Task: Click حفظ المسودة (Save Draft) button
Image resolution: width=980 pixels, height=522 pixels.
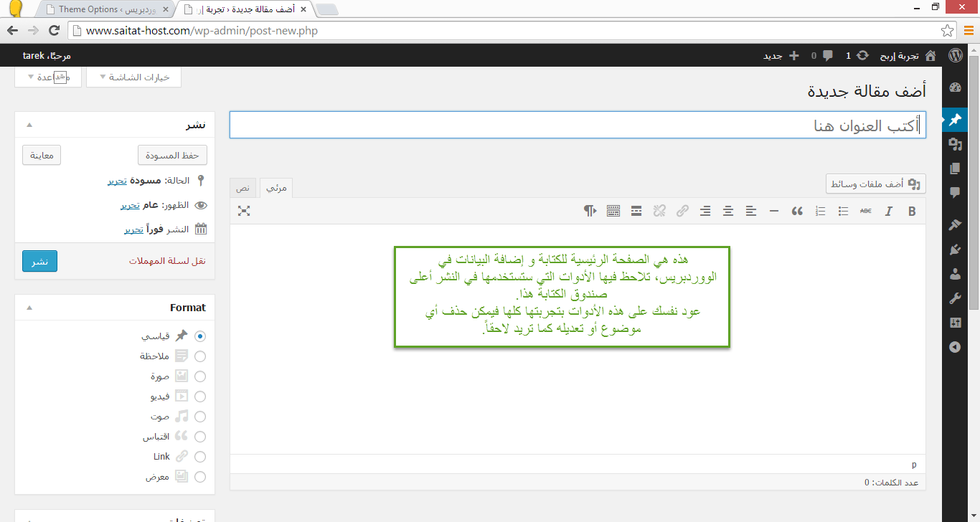Action: pos(172,155)
